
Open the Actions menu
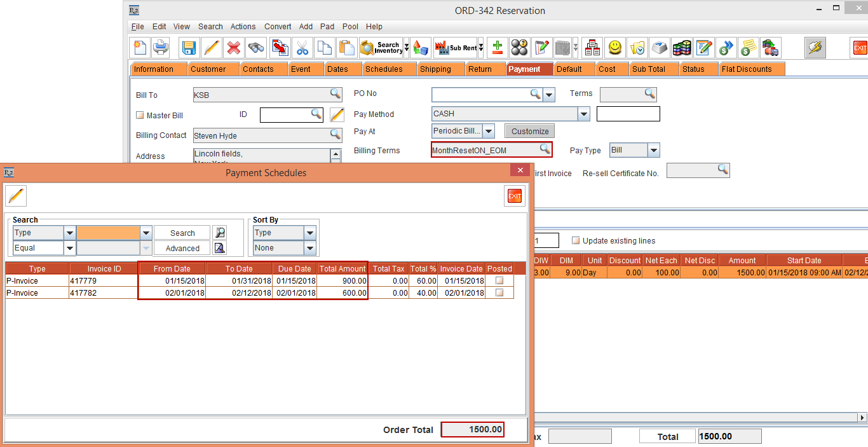click(243, 27)
